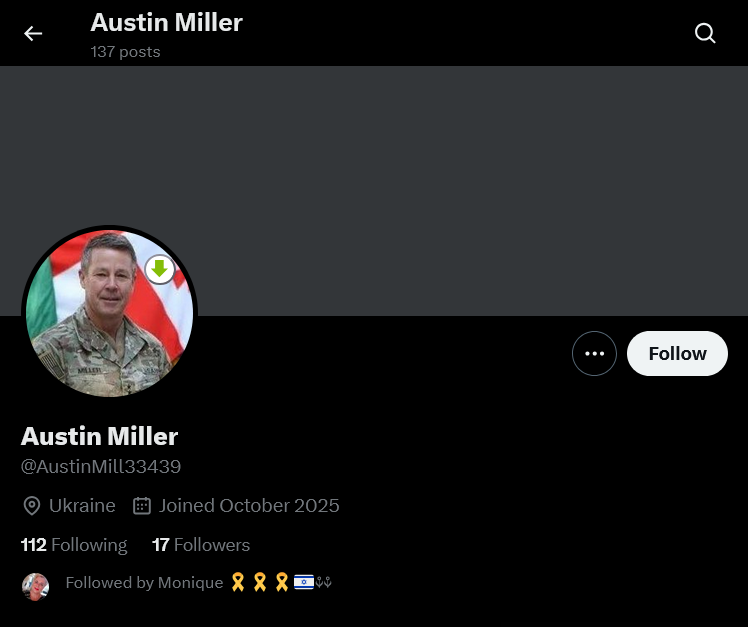View the 17 Followers list
This screenshot has height=627, width=748.
(x=201, y=545)
